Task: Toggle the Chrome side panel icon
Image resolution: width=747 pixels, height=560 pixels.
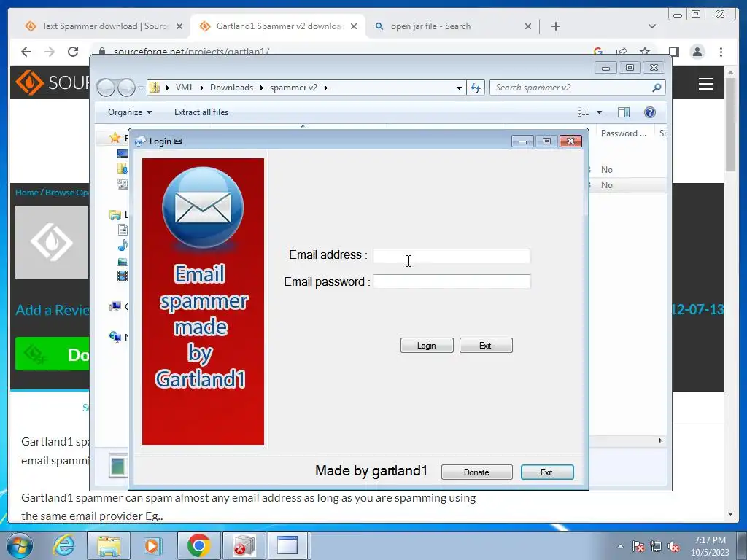Action: [673, 52]
